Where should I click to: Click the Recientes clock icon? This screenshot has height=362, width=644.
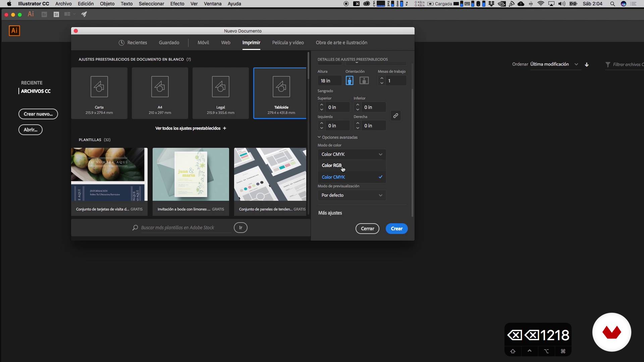(121, 43)
